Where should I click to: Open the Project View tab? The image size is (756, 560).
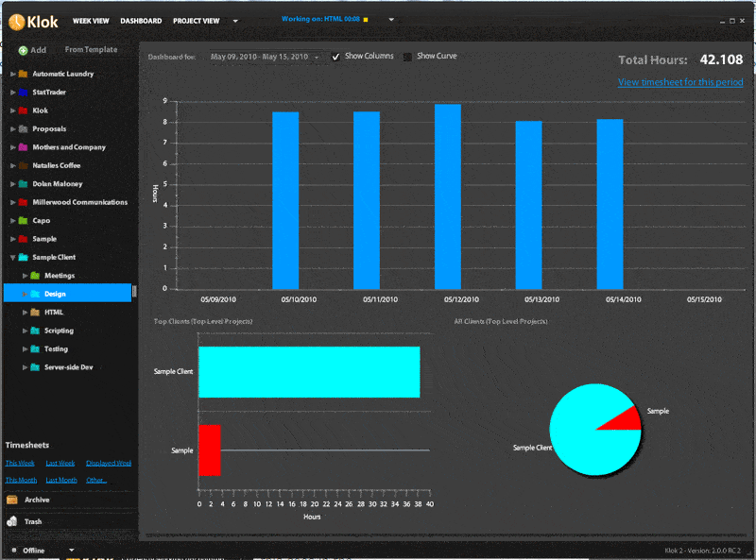pyautogui.click(x=195, y=21)
